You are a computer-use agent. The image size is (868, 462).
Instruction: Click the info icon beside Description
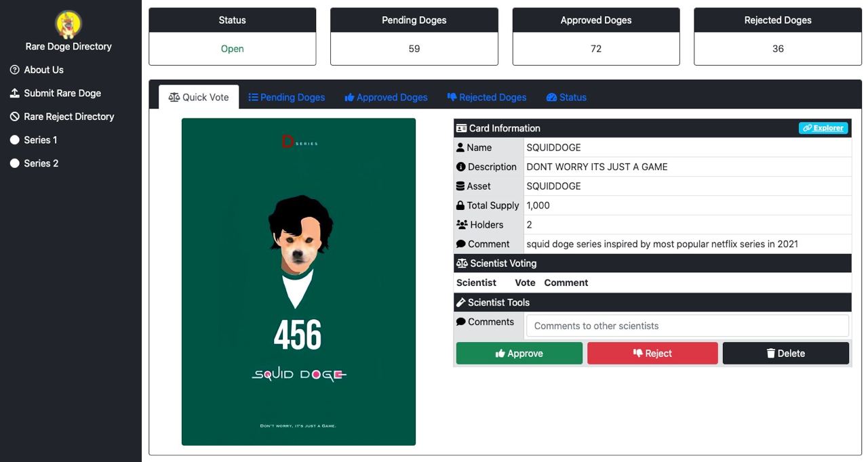(x=461, y=167)
